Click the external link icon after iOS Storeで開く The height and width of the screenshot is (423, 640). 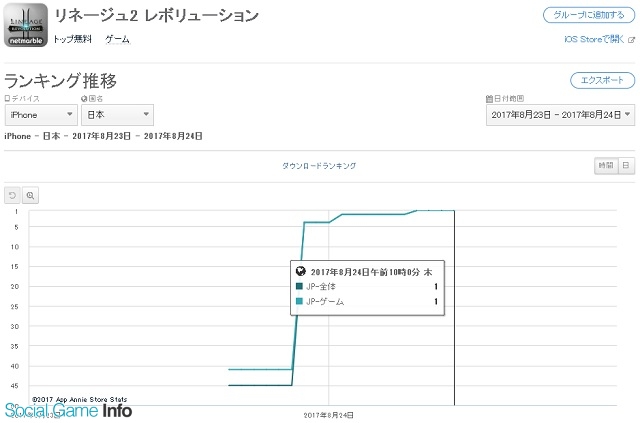pos(630,40)
